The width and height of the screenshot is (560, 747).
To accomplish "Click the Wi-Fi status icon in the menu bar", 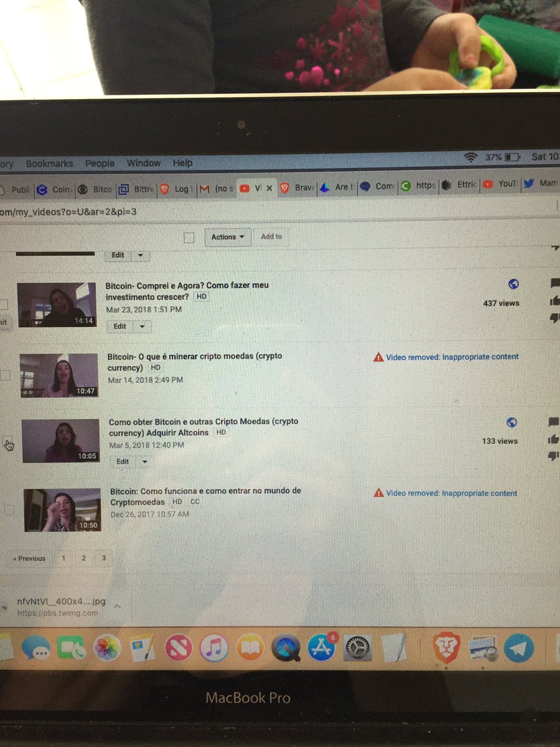I will (470, 157).
